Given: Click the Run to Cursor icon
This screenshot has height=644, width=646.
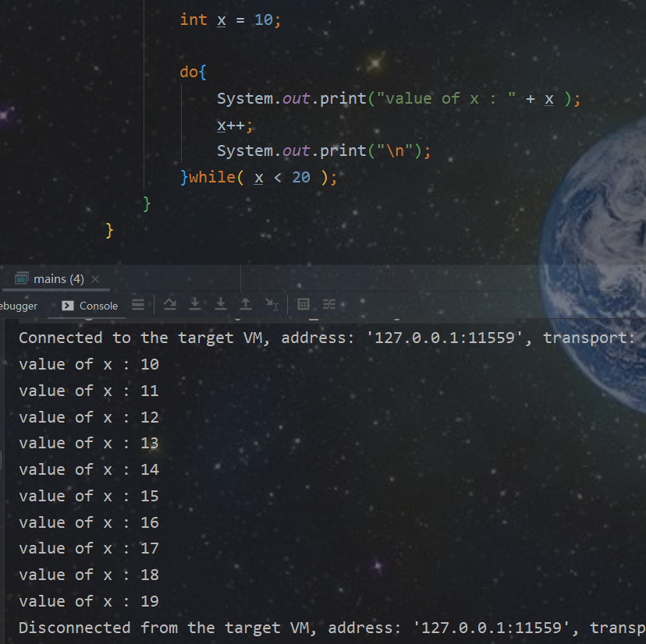Looking at the screenshot, I should click(272, 304).
